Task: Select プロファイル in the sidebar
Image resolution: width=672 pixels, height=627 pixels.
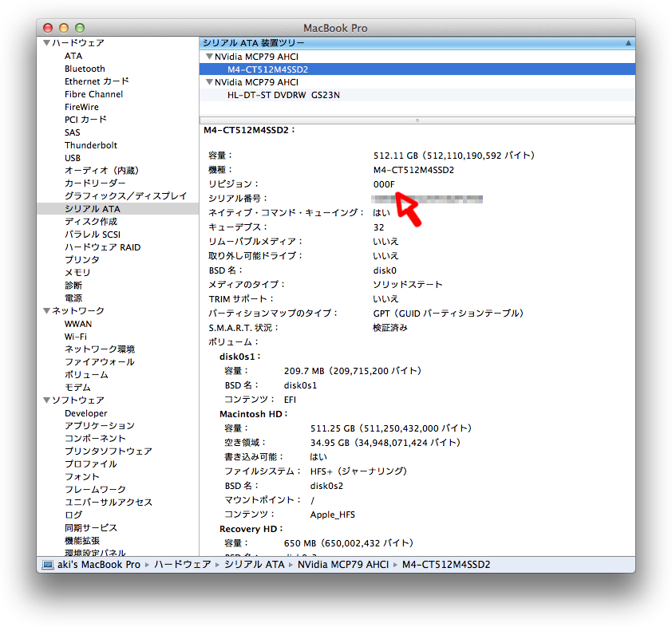Action: [x=91, y=463]
